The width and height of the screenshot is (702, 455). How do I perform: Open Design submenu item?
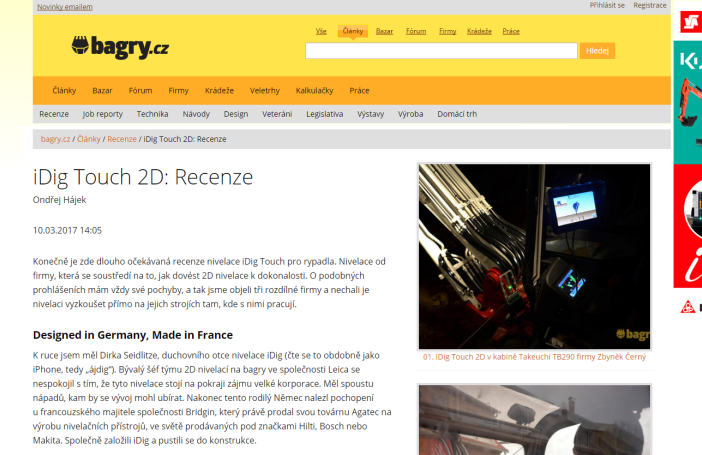[x=236, y=114]
